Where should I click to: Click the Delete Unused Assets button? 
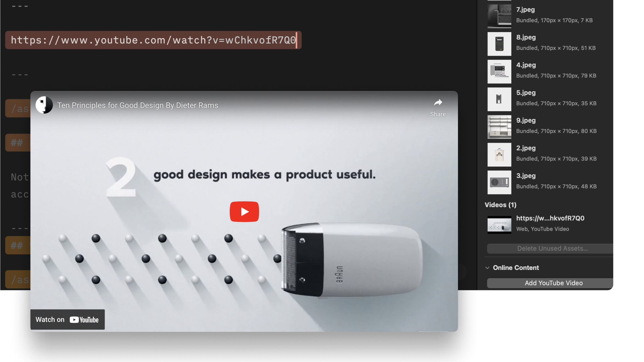click(x=552, y=249)
